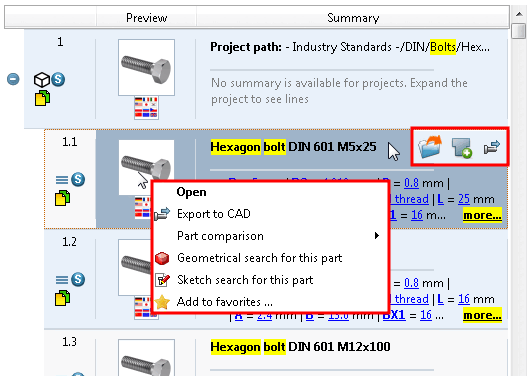The height and width of the screenshot is (376, 529).
Task: Click the thread link in row 1.1
Action: coord(411,199)
